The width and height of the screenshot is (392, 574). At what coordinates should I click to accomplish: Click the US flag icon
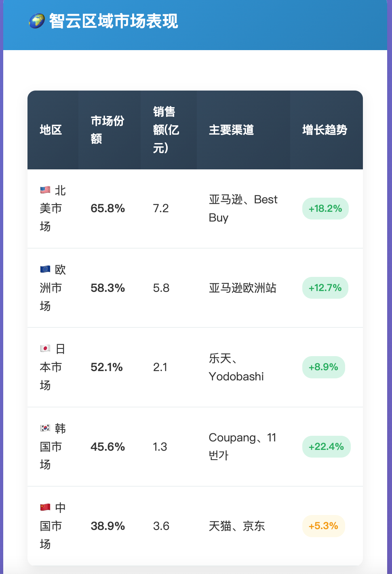point(45,190)
